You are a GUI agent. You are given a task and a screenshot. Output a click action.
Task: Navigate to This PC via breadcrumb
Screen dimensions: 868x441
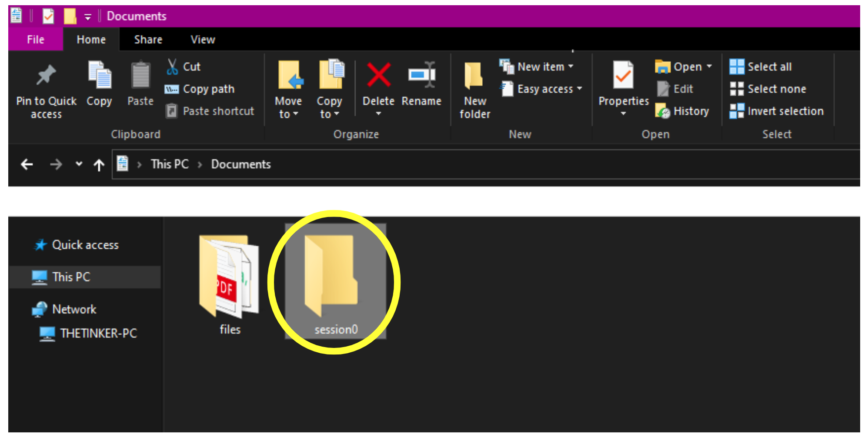pos(169,164)
